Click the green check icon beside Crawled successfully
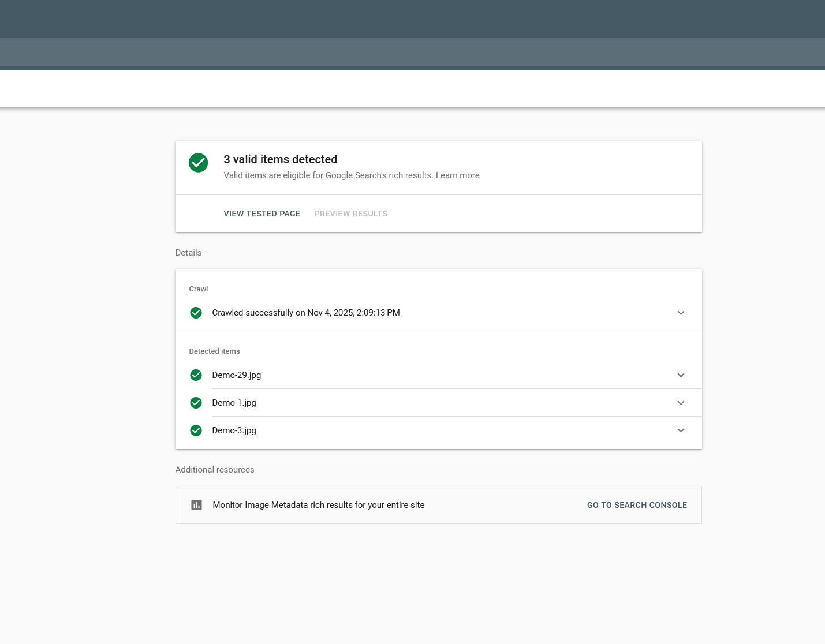Image resolution: width=825 pixels, height=644 pixels. [x=196, y=313]
